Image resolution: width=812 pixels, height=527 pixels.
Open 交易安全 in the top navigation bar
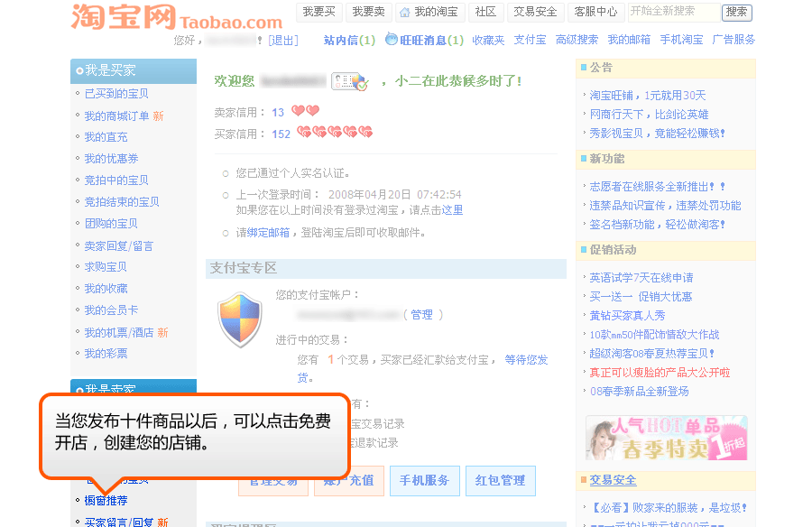point(535,12)
